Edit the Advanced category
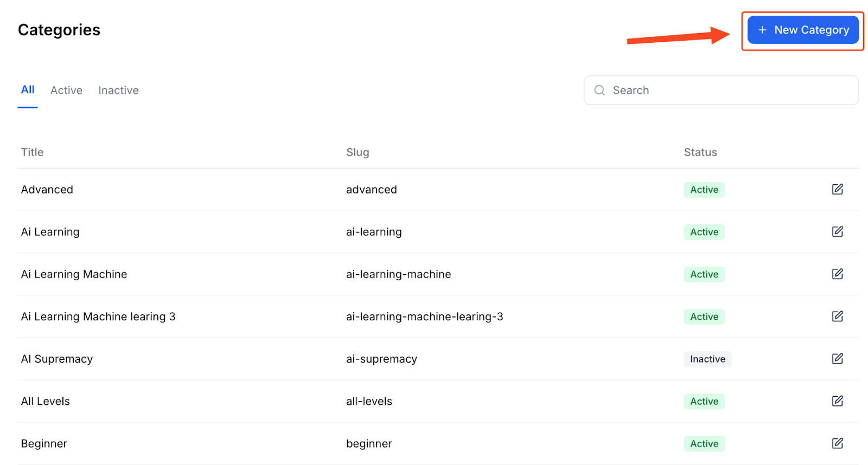868x465 pixels. [837, 189]
